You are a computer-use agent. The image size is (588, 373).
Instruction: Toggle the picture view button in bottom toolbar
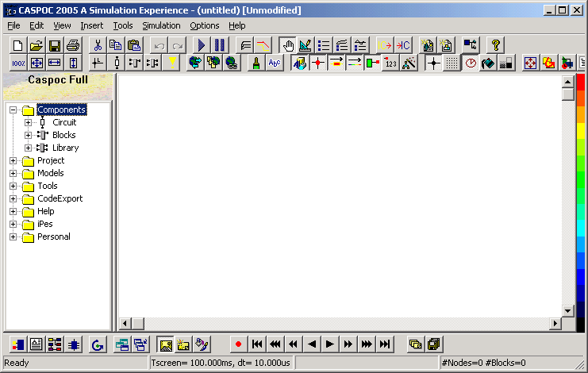pyautogui.click(x=166, y=344)
